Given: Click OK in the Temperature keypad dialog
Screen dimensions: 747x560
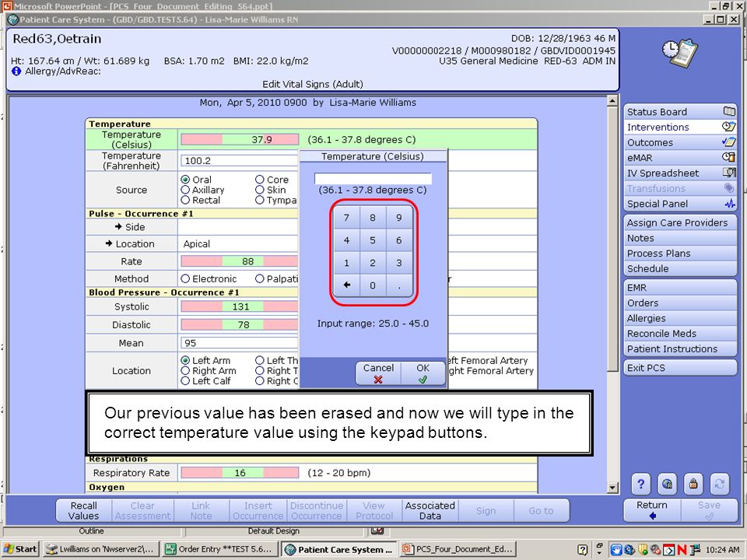Looking at the screenshot, I should pyautogui.click(x=423, y=373).
